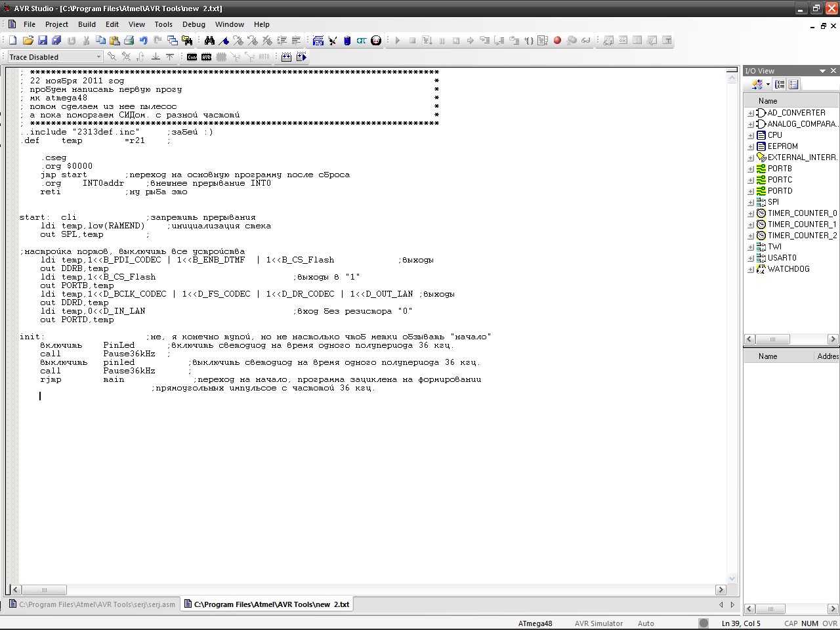
Task: Click the red breakpoint circle icon
Action: (557, 41)
